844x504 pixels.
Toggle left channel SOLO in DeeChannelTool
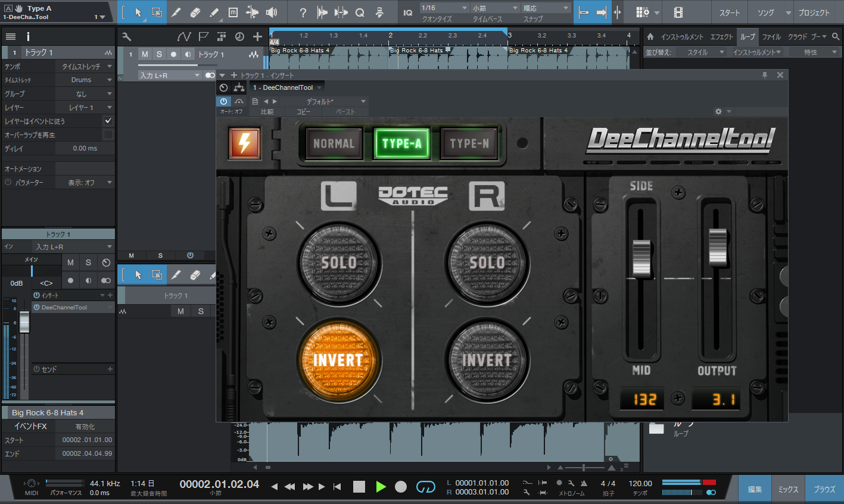click(x=339, y=262)
